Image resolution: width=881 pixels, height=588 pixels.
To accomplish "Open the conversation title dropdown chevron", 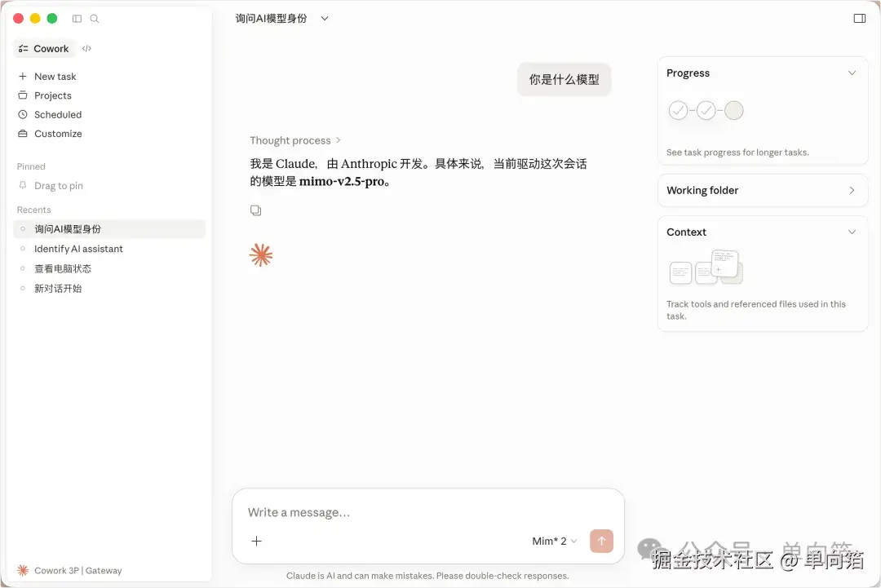I will coord(324,19).
